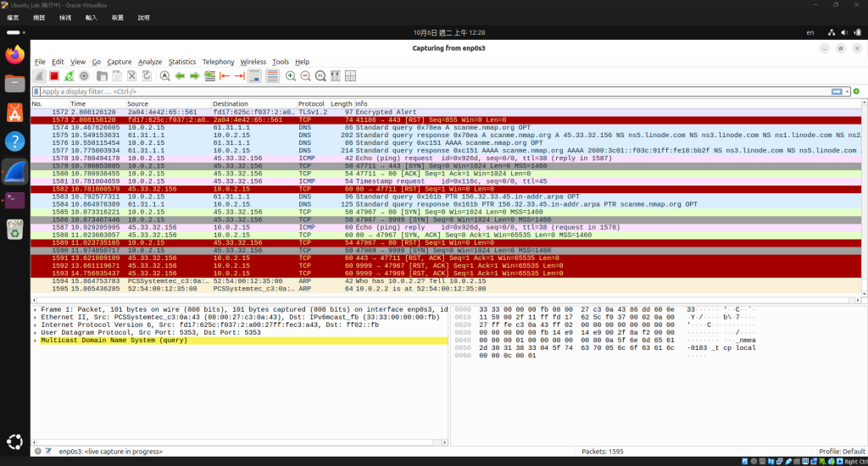Open the Analyze menu
868x466 pixels.
click(x=150, y=62)
